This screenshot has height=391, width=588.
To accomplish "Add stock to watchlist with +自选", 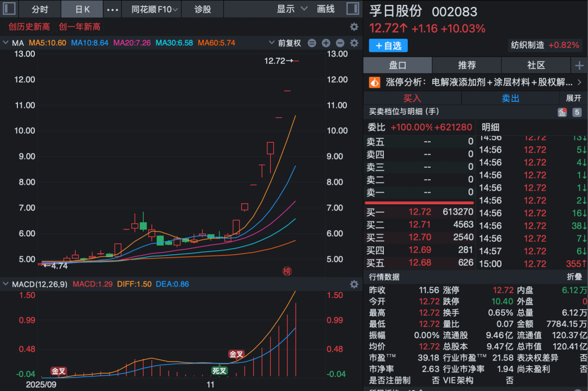I will (388, 46).
